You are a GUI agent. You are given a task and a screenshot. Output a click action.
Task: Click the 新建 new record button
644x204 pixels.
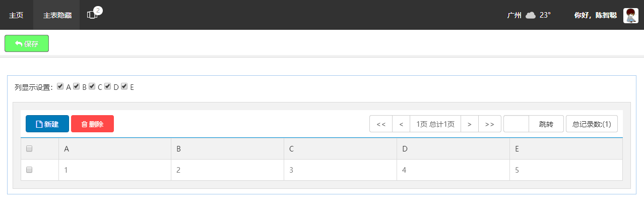[47, 124]
